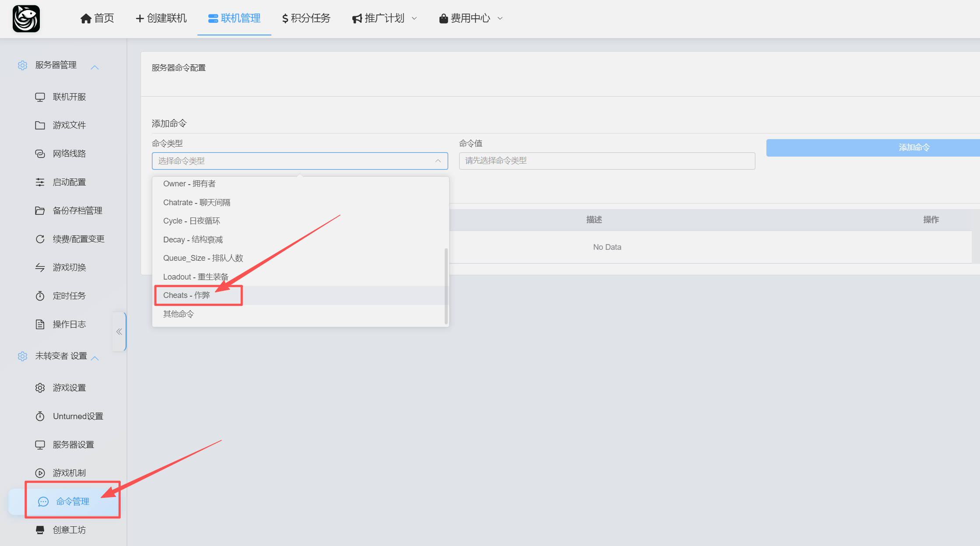
Task: Collapse the sidebar with double-chevron handle
Action: point(119,332)
